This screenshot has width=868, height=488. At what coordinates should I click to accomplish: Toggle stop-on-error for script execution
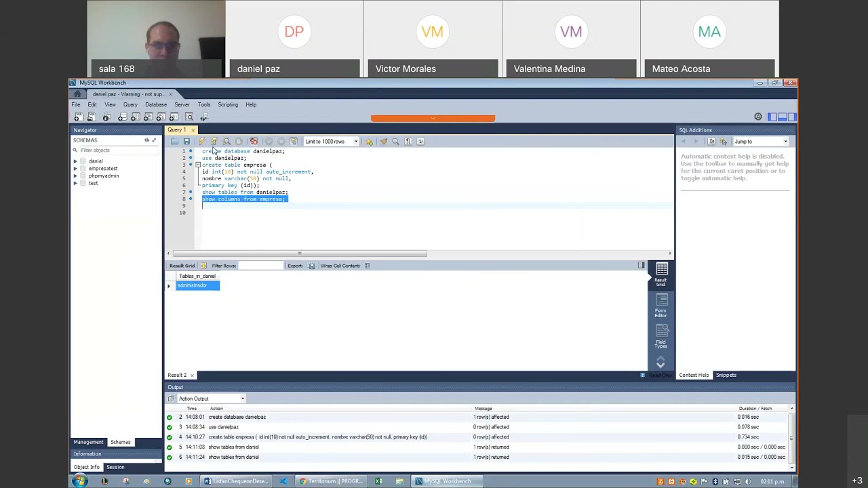click(x=254, y=142)
